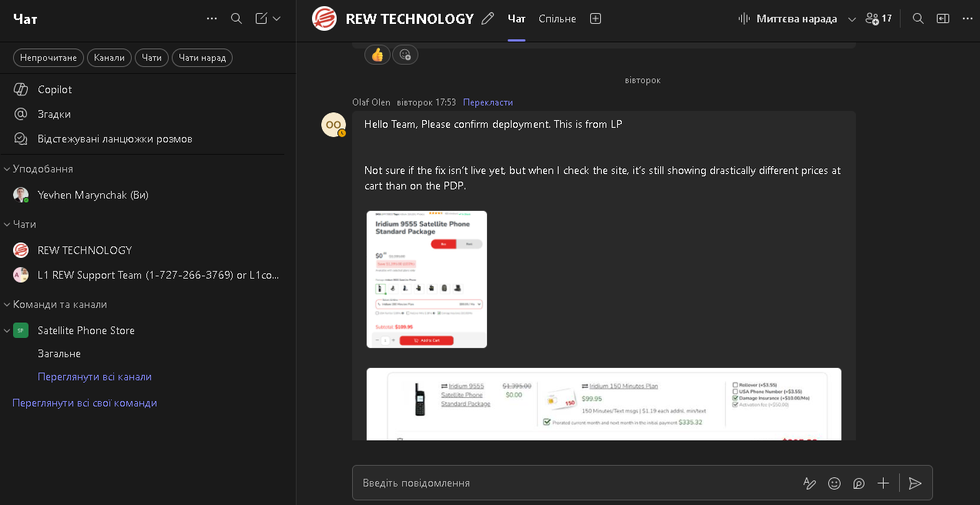The image size is (980, 505).
Task: Open Olaf Olen's avatar
Action: tap(334, 125)
